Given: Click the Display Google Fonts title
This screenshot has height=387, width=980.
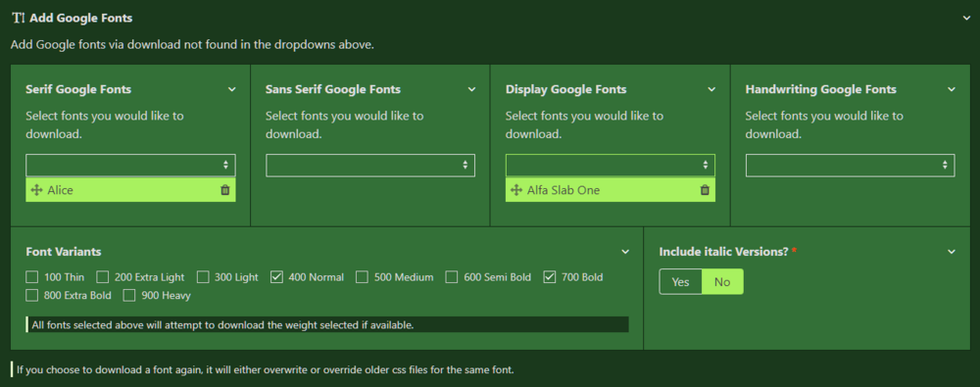Looking at the screenshot, I should point(566,89).
